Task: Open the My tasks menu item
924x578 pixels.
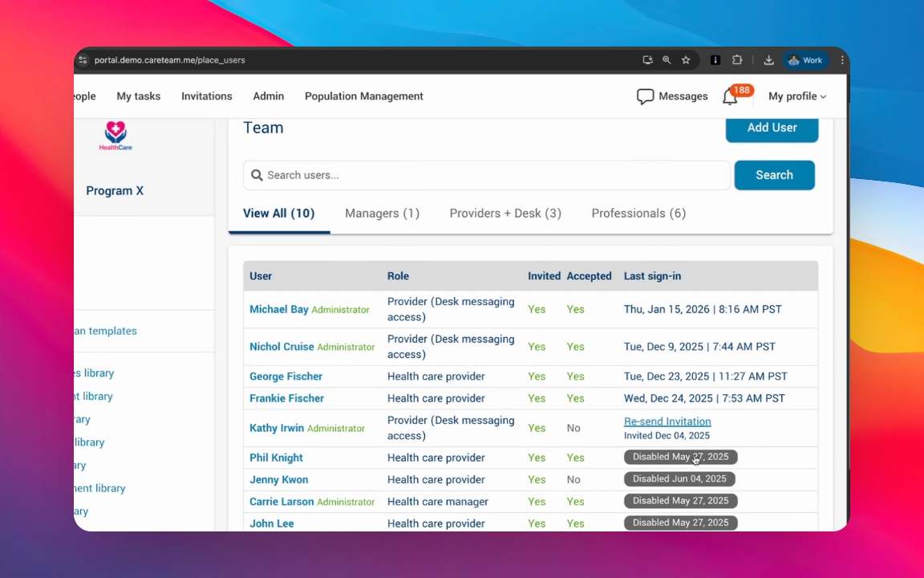Action: (x=139, y=96)
